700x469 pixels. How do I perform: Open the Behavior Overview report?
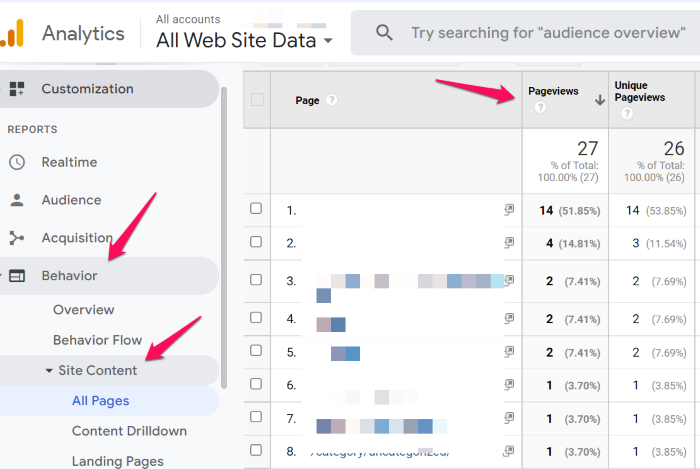(83, 310)
